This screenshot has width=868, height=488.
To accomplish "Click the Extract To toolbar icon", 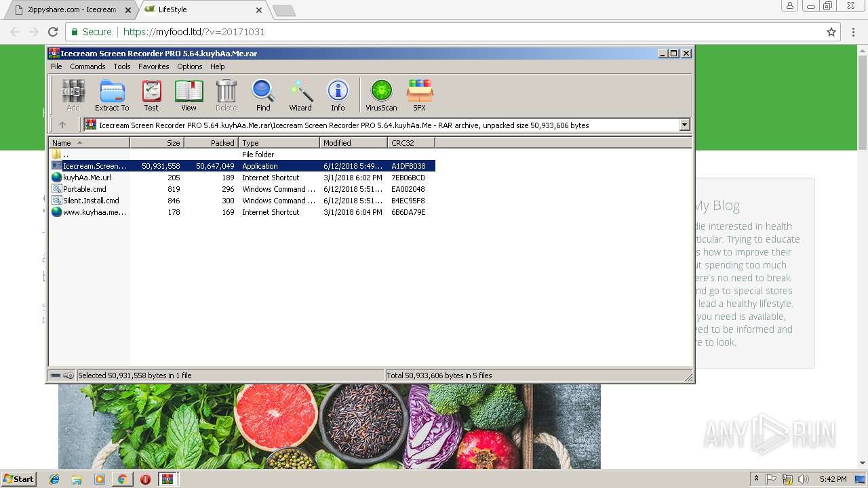I will 112,95.
